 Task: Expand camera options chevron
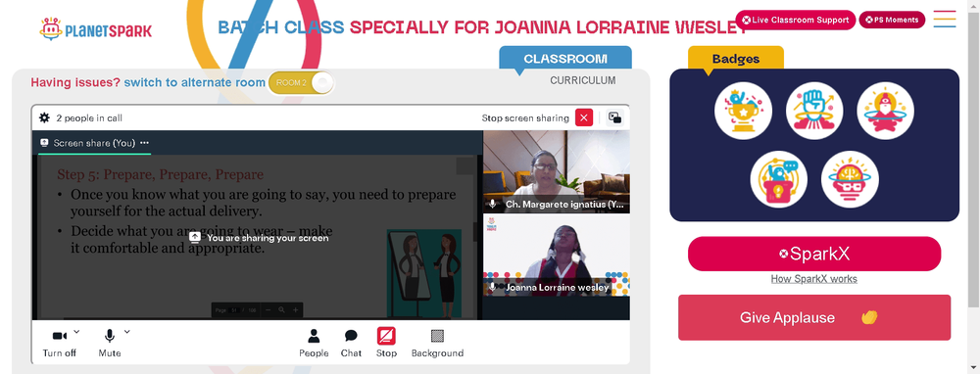[76, 332]
